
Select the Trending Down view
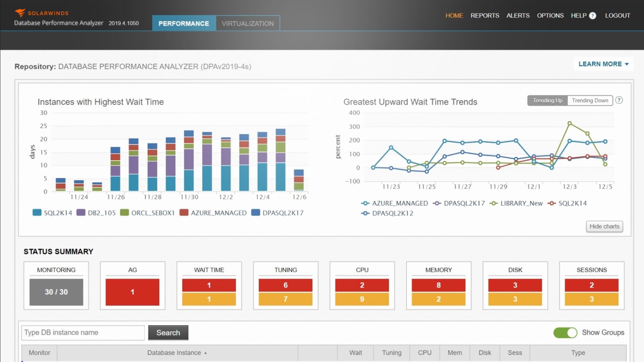590,100
